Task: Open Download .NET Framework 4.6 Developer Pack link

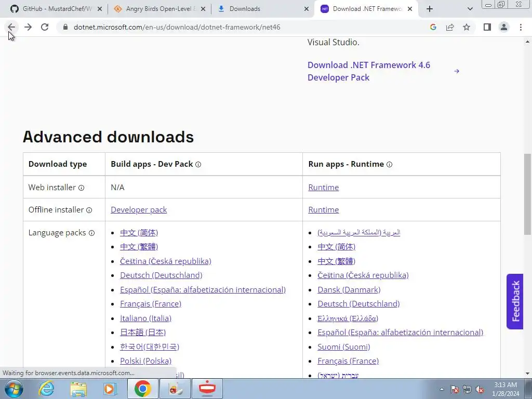Action: pos(369,71)
